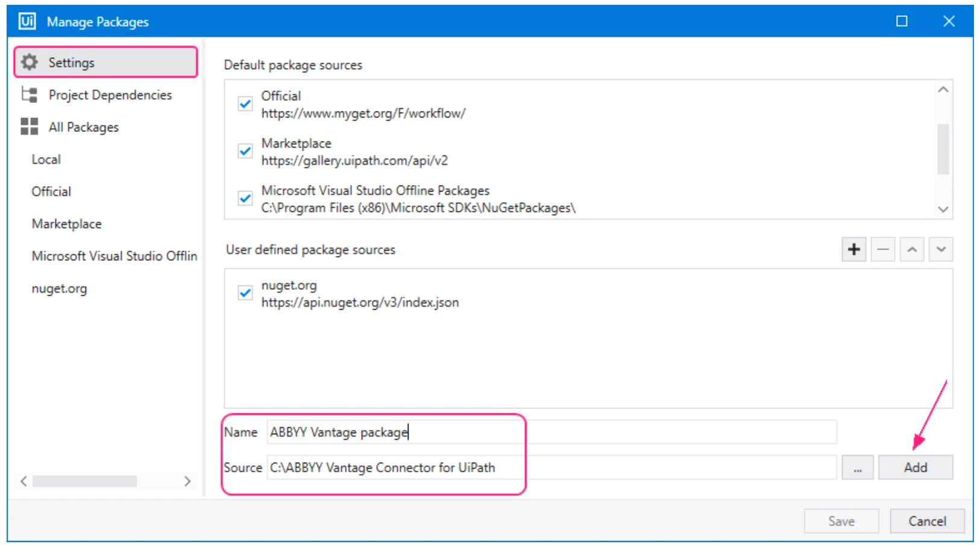The height and width of the screenshot is (547, 980).
Task: Remove the selected package source
Action: click(x=882, y=249)
